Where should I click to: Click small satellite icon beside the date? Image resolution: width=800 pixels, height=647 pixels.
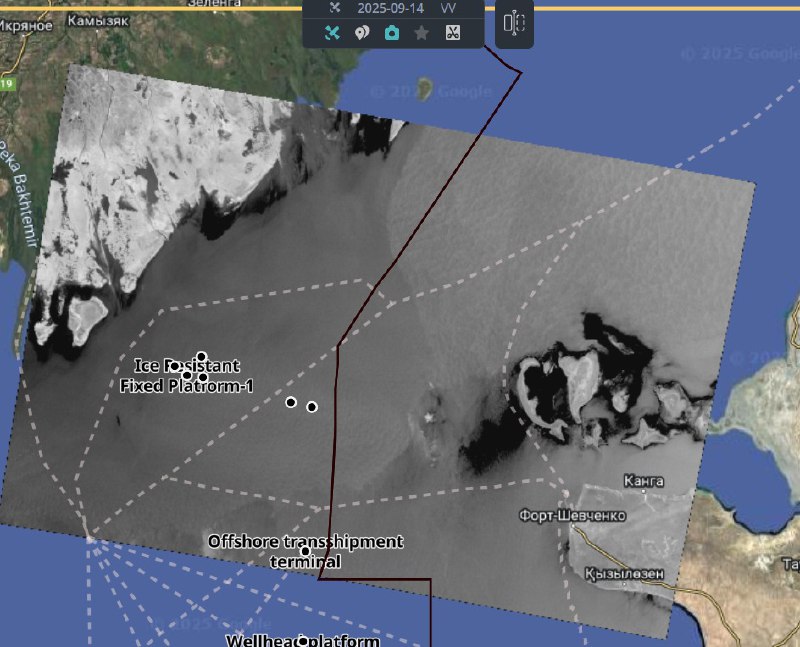(335, 7)
